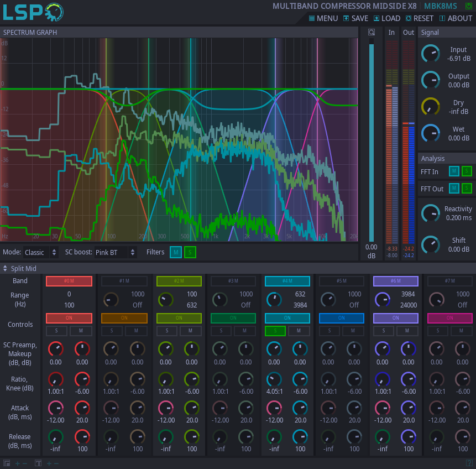The image size is (476, 469).
Task: Decrease font size with second minus icon
Action: click(x=56, y=463)
